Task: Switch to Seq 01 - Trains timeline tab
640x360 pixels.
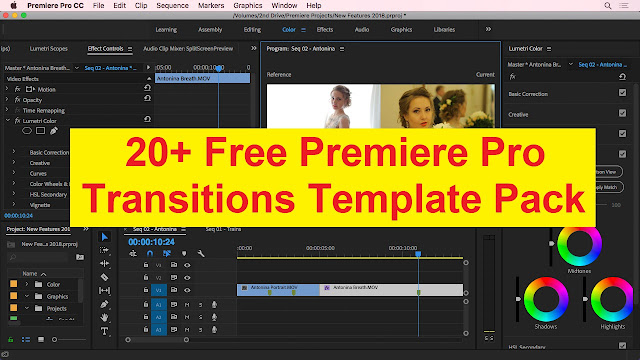Action: click(x=223, y=229)
